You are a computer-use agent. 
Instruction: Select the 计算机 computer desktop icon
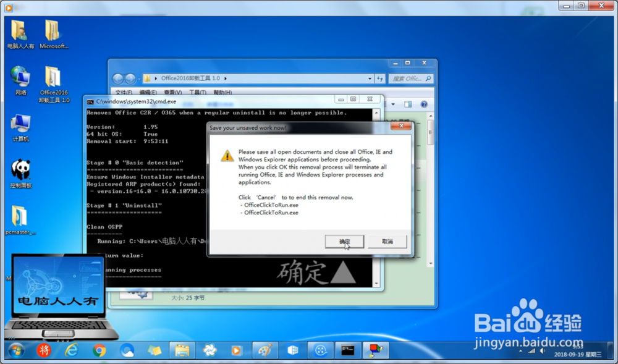20,128
